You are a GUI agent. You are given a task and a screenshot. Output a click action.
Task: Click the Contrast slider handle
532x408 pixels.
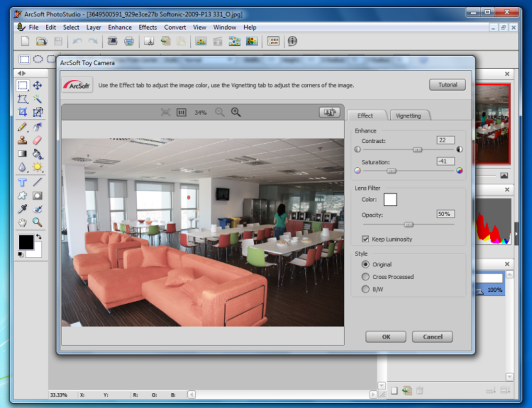coord(417,150)
